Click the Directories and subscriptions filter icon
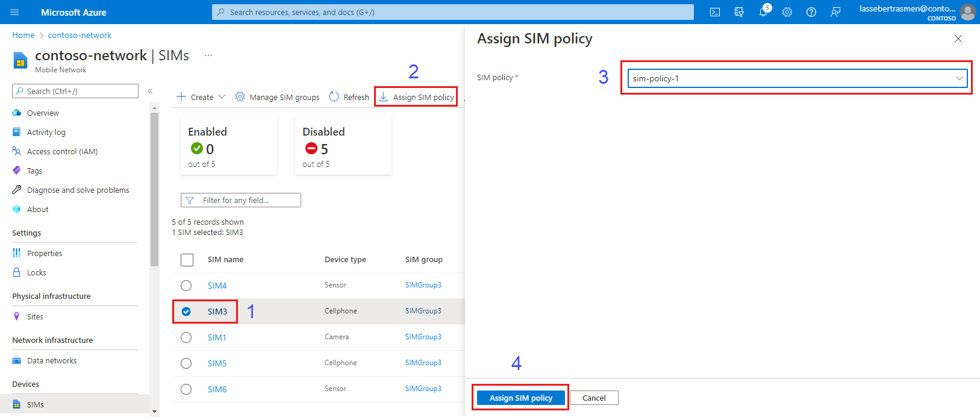Screen dimensions: 980x417 pyautogui.click(x=739, y=12)
